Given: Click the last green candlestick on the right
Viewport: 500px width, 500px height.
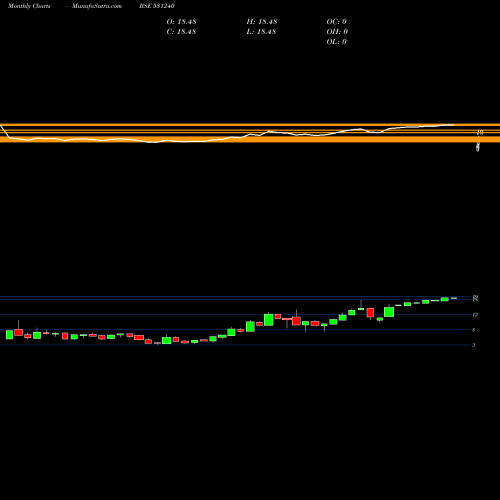Looking at the screenshot, I should point(454,298).
